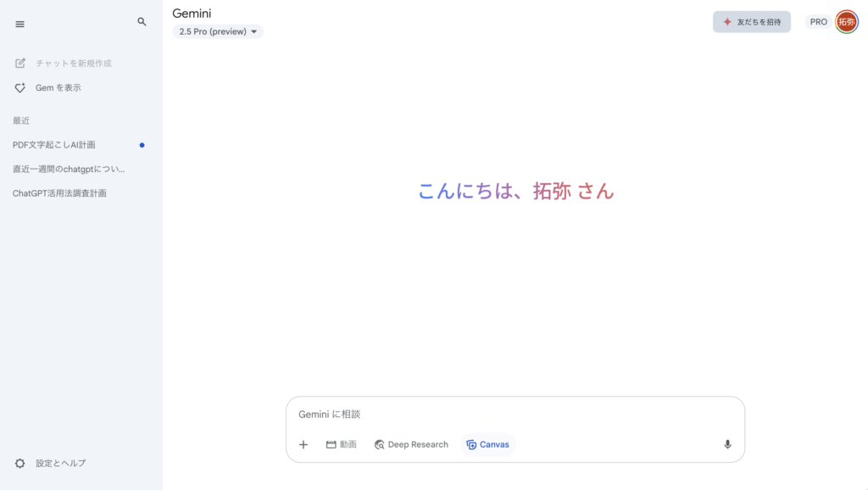This screenshot has width=868, height=490.
Task: Open 設定とヘルプ
Action: (50, 464)
